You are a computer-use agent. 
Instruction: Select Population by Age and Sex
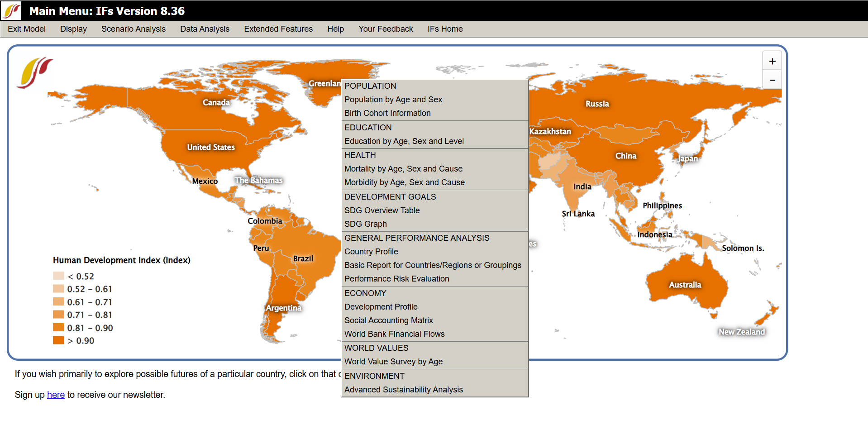pyautogui.click(x=393, y=100)
